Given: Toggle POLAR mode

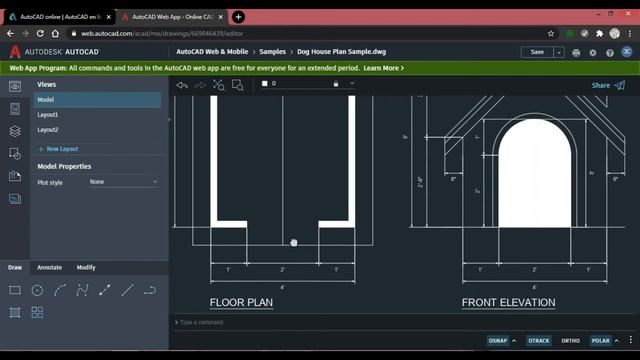Looking at the screenshot, I should point(600,340).
